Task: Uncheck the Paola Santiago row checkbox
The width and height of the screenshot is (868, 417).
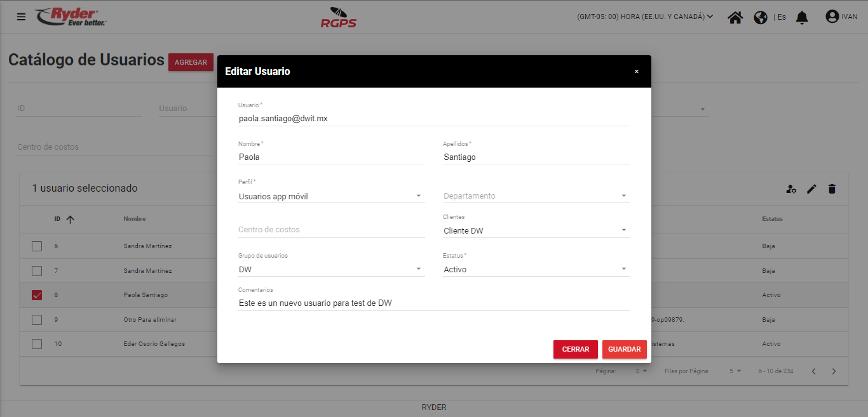Action: tap(37, 295)
